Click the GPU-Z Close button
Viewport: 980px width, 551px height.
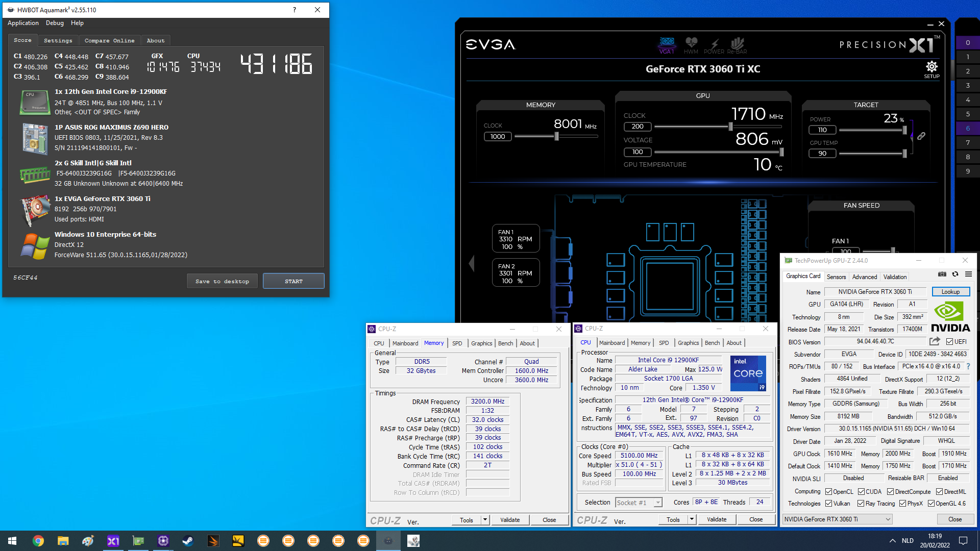coord(955,519)
